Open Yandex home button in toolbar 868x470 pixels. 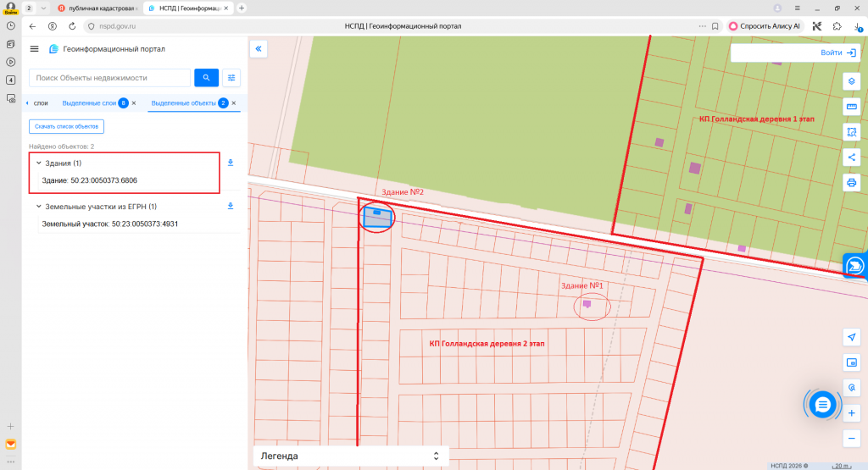click(x=52, y=26)
